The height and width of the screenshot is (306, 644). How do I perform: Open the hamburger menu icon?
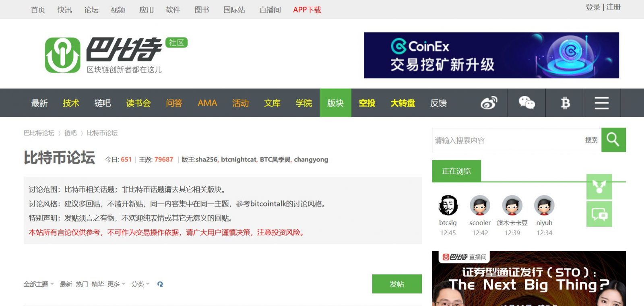coord(601,103)
